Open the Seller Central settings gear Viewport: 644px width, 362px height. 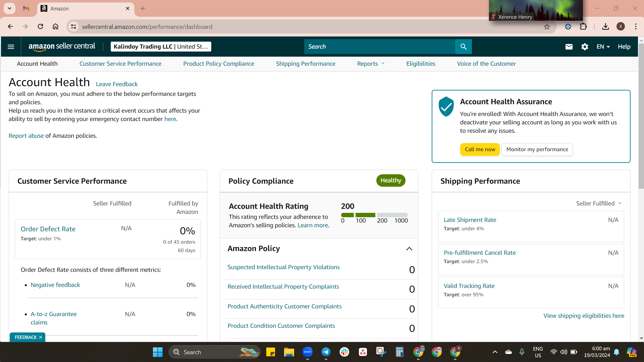(x=585, y=47)
